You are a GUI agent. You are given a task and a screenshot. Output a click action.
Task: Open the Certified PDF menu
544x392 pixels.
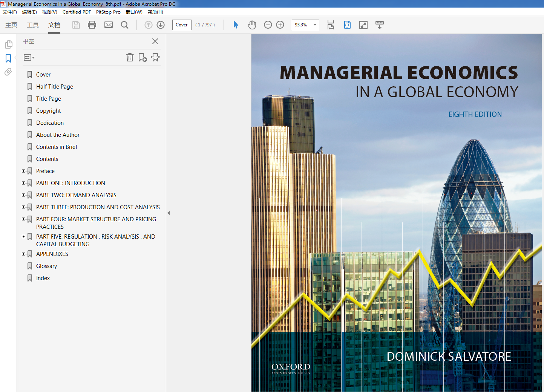point(77,12)
